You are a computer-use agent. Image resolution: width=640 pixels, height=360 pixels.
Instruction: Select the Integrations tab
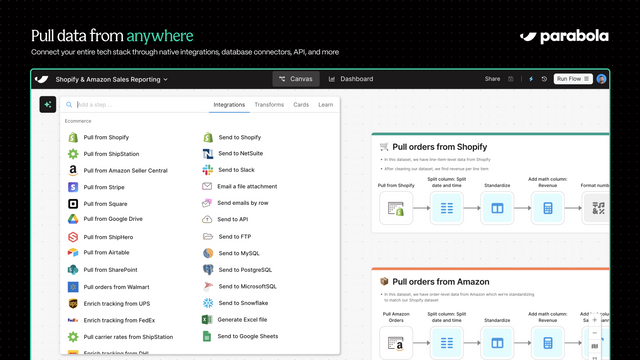pos(229,105)
